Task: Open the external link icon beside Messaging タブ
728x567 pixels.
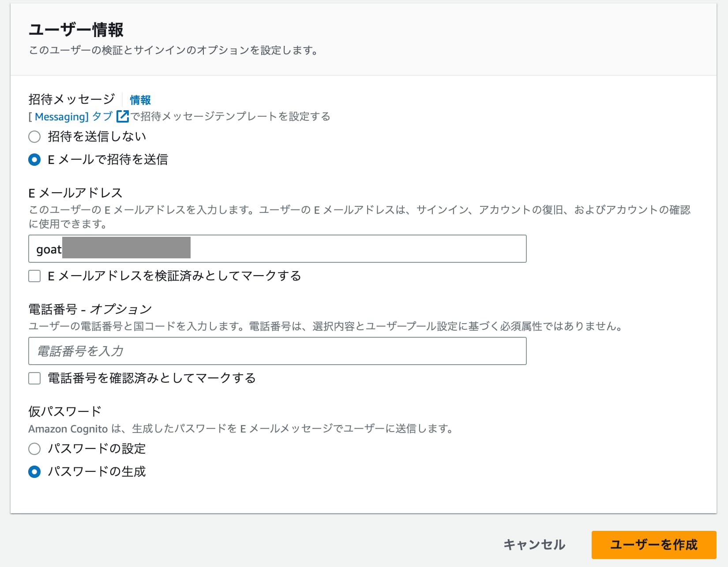Action: [x=122, y=116]
